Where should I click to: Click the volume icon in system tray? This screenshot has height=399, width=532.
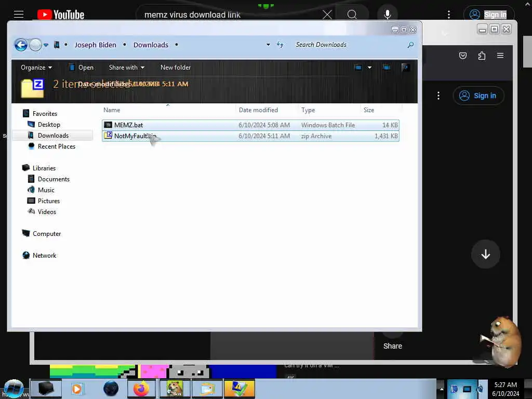pyautogui.click(x=481, y=389)
